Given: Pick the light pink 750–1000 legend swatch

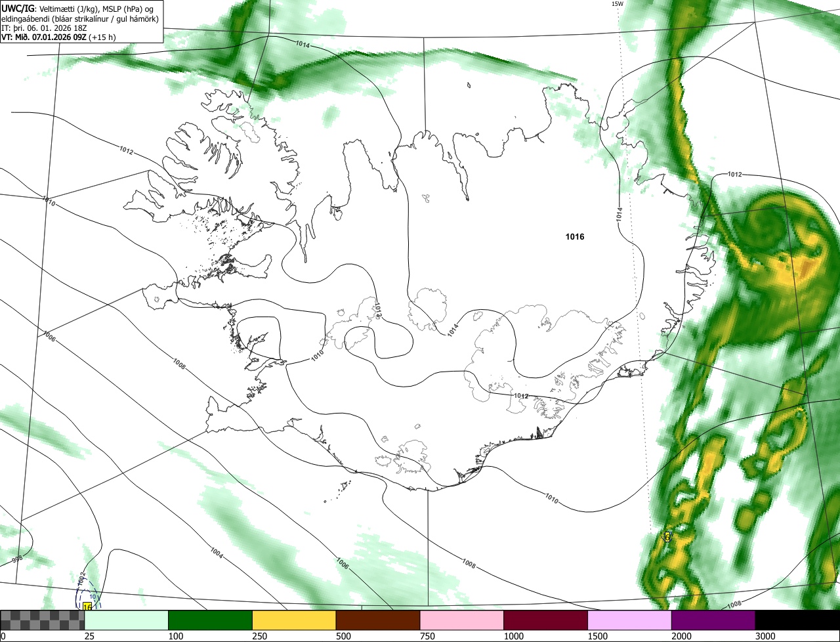Looking at the screenshot, I should click(x=462, y=620).
